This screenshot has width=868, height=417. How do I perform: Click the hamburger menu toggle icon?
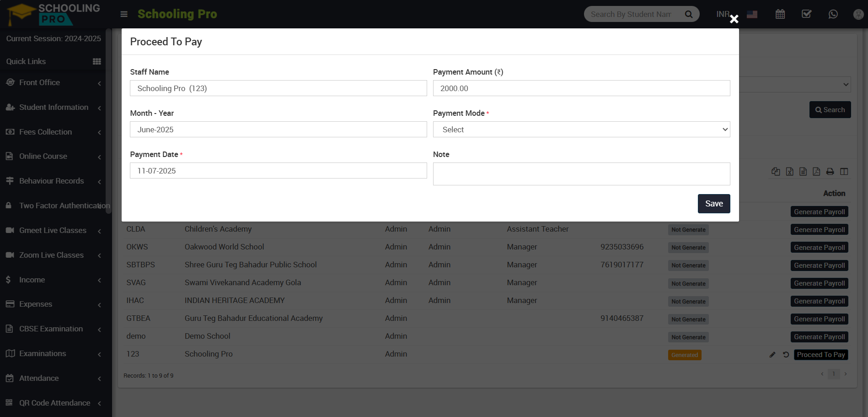(x=124, y=14)
